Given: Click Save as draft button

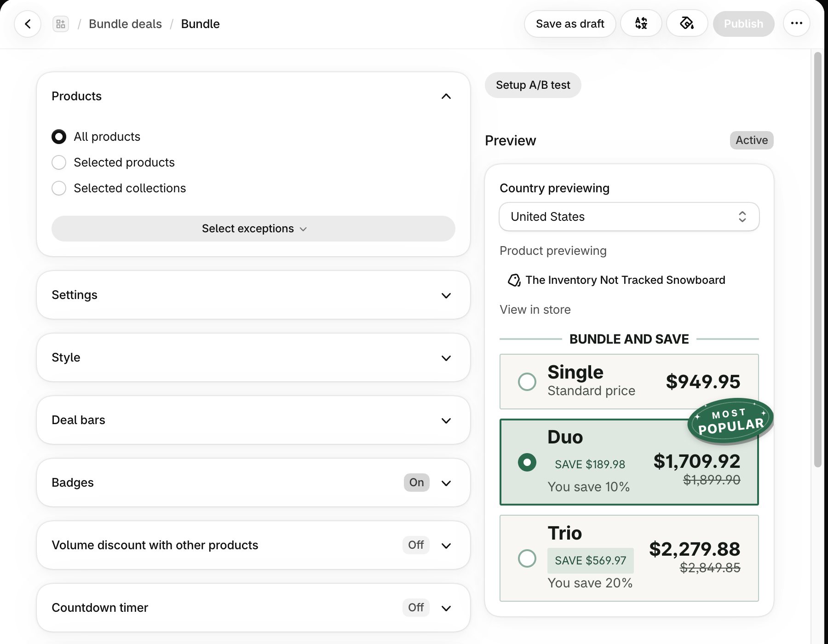Looking at the screenshot, I should tap(570, 23).
